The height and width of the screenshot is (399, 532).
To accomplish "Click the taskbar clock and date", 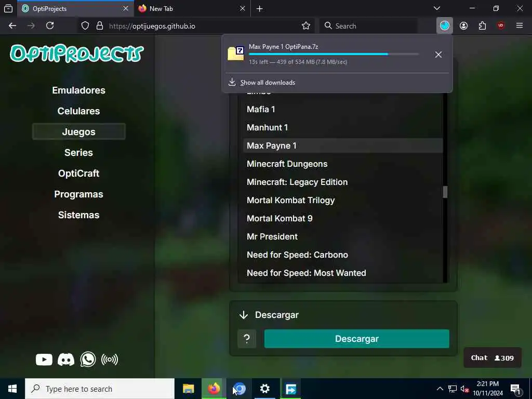I will pyautogui.click(x=488, y=389).
